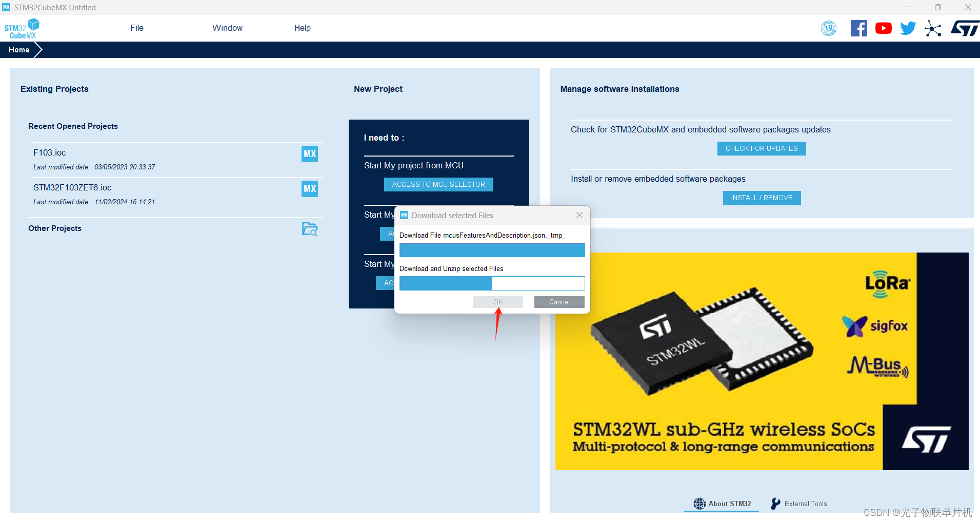The height and width of the screenshot is (522, 980).
Task: Click the sigfox logo on the banner
Action: coord(875,326)
